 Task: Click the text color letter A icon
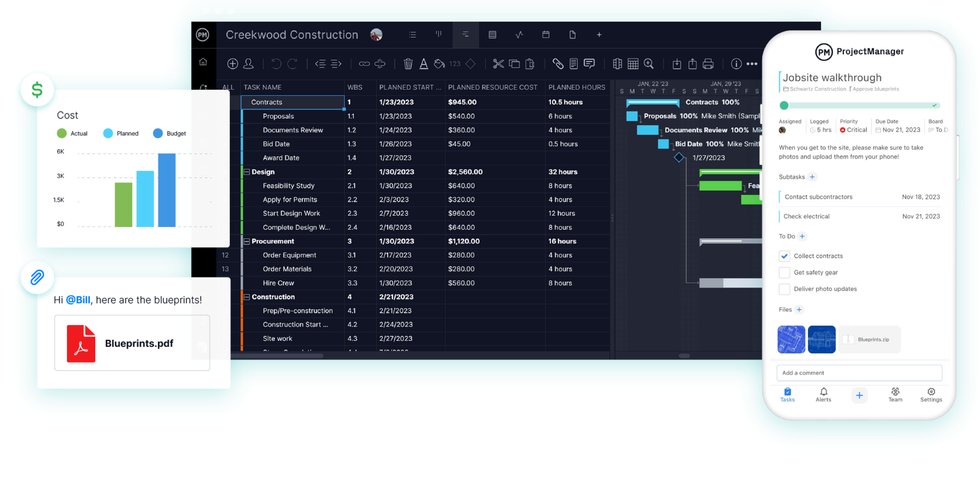423,64
